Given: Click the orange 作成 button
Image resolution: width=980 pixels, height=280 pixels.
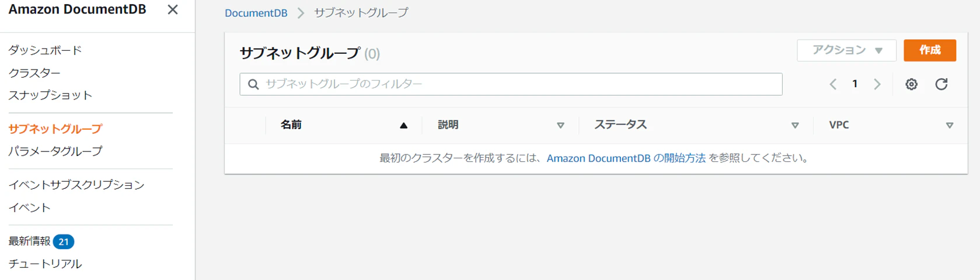Looking at the screenshot, I should 930,50.
